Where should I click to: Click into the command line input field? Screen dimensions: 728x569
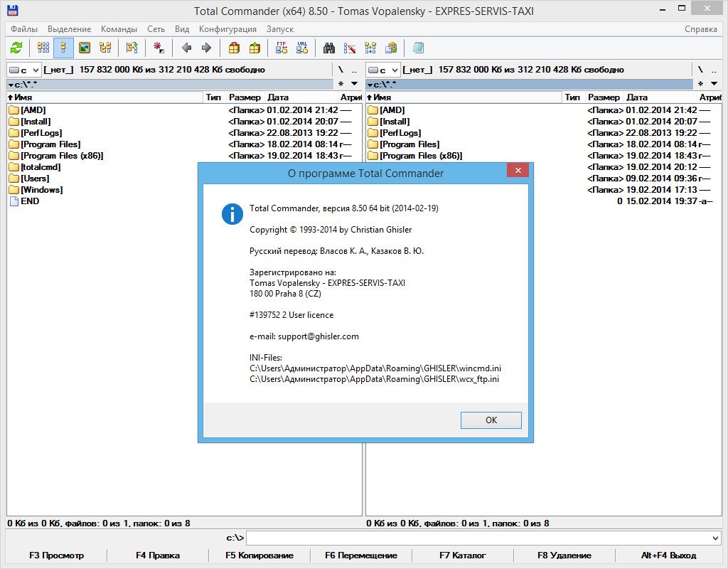coord(477,538)
